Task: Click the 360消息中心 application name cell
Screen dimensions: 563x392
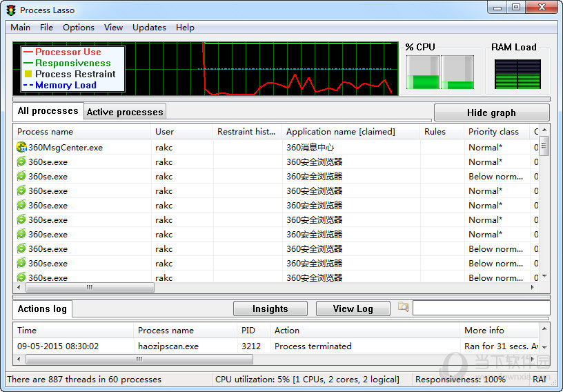Action: (310, 147)
